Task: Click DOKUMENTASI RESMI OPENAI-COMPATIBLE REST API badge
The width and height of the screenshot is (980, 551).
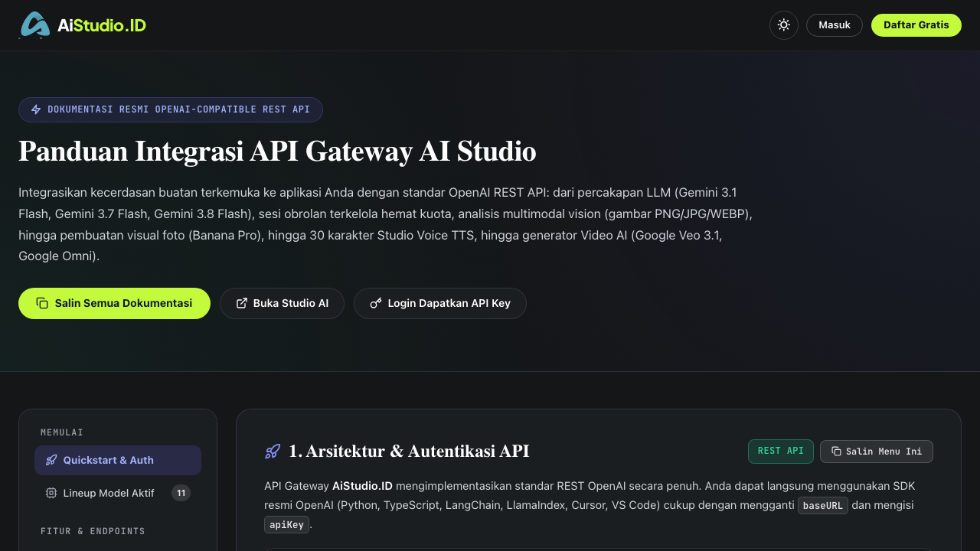Action: (171, 109)
